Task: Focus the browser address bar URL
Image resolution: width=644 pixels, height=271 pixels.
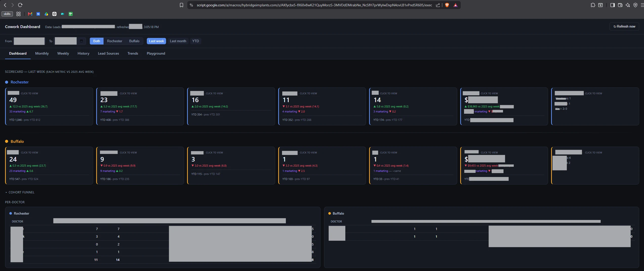Action: pyautogui.click(x=314, y=5)
